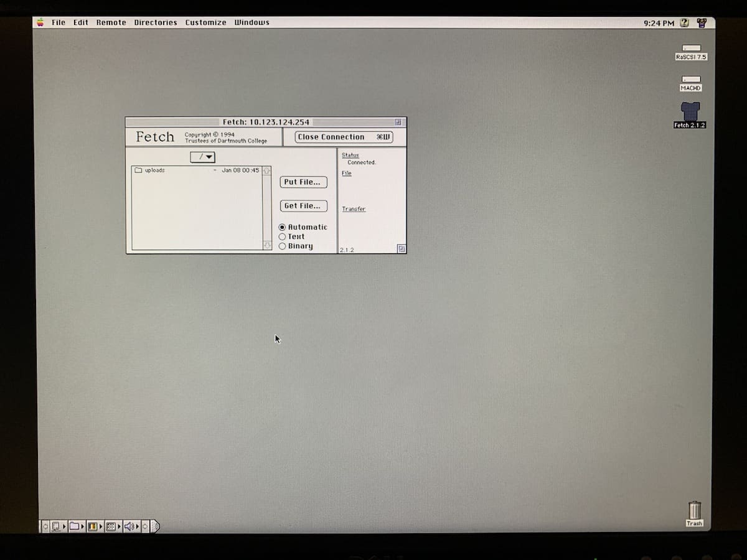Open the Apple menu
The height and width of the screenshot is (560, 747).
coord(40,22)
